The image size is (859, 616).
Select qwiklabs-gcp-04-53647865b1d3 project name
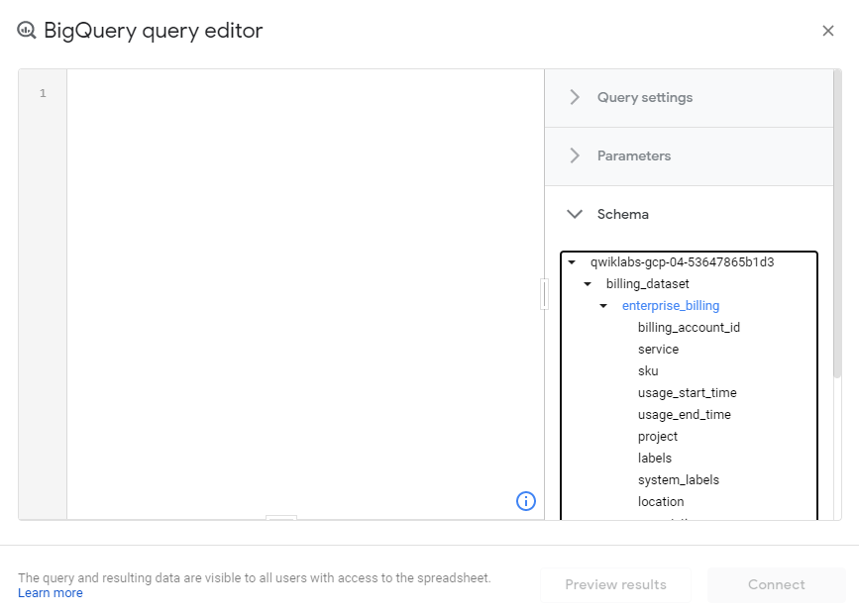coord(682,262)
